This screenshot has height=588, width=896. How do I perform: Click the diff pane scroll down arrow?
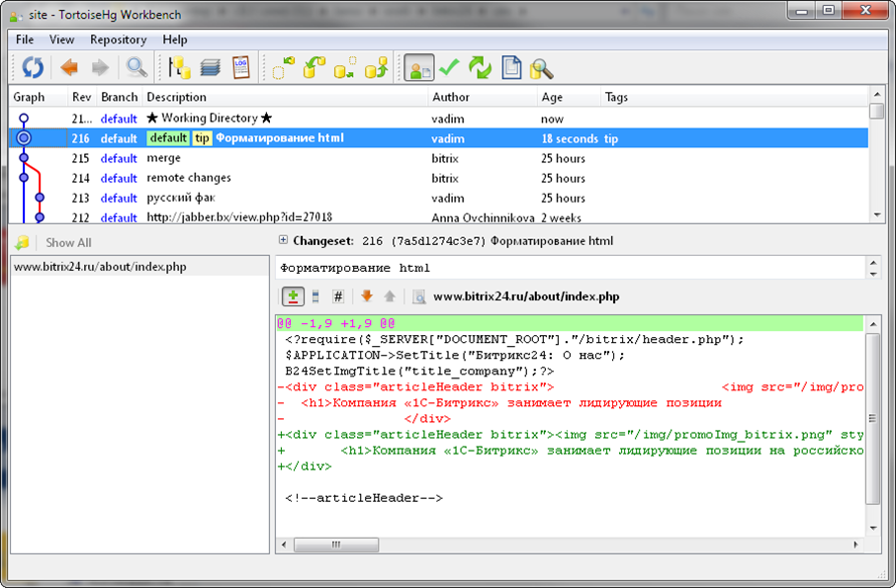[872, 528]
